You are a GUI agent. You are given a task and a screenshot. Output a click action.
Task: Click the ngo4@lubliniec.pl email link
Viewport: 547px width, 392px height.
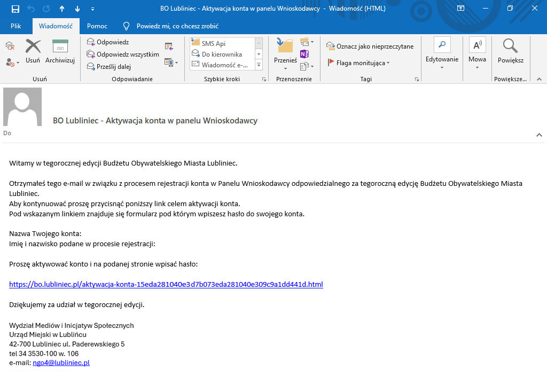[x=61, y=363]
